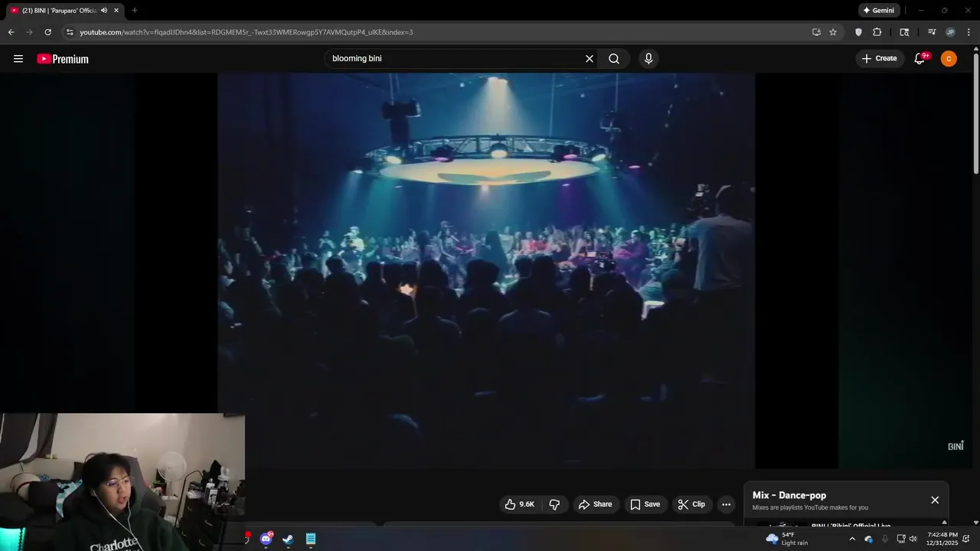Screen dimensions: 980x551
Task: Go back to the previous page
Action: [11, 32]
